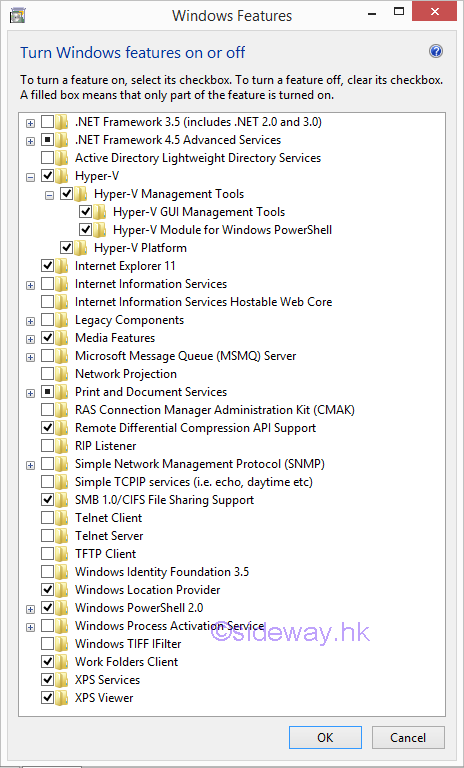
Task: Click the Hyper-V Platform folder icon
Action: (x=81, y=247)
